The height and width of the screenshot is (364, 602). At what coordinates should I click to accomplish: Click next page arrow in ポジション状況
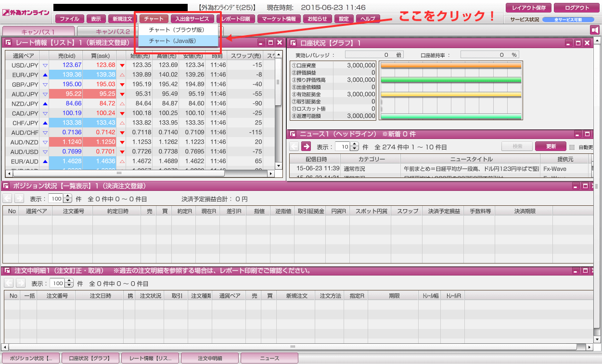[19, 198]
